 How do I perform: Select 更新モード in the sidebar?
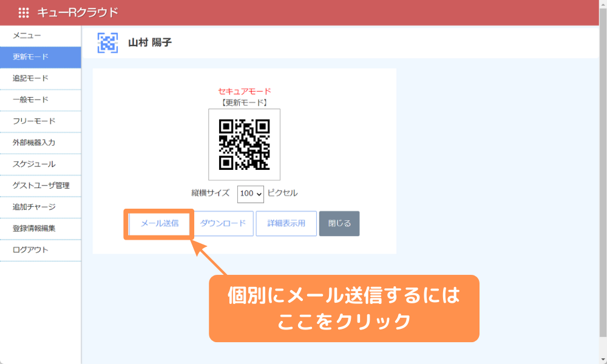click(x=40, y=57)
